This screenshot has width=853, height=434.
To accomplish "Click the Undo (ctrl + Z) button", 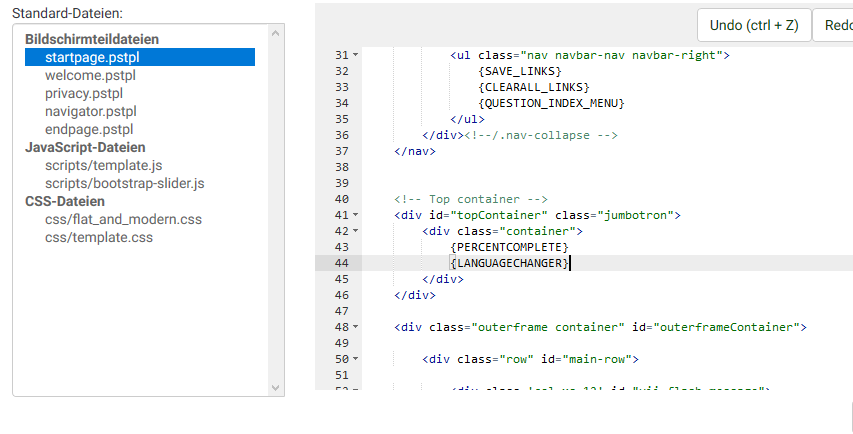I will tap(753, 26).
